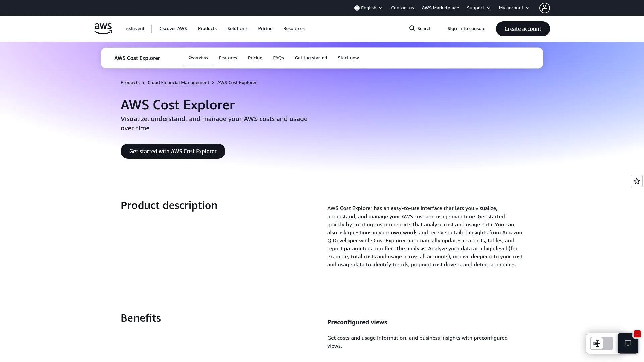
Task: Open the Products menu
Action: click(207, 29)
